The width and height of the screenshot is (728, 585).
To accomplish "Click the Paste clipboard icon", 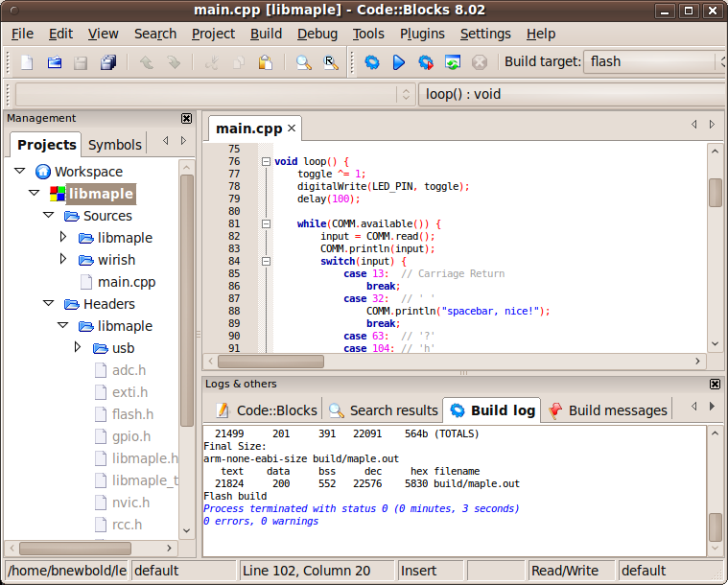I will 265,62.
